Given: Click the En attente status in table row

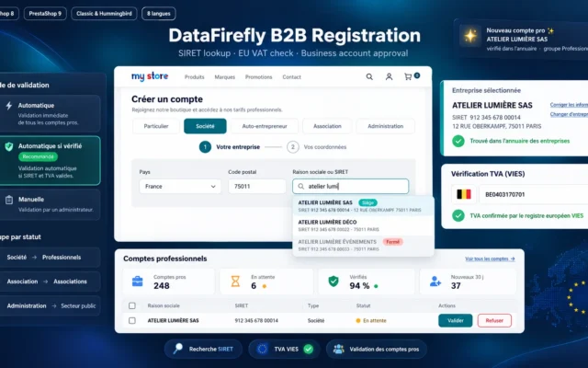Looking at the screenshot, I should [x=371, y=321].
